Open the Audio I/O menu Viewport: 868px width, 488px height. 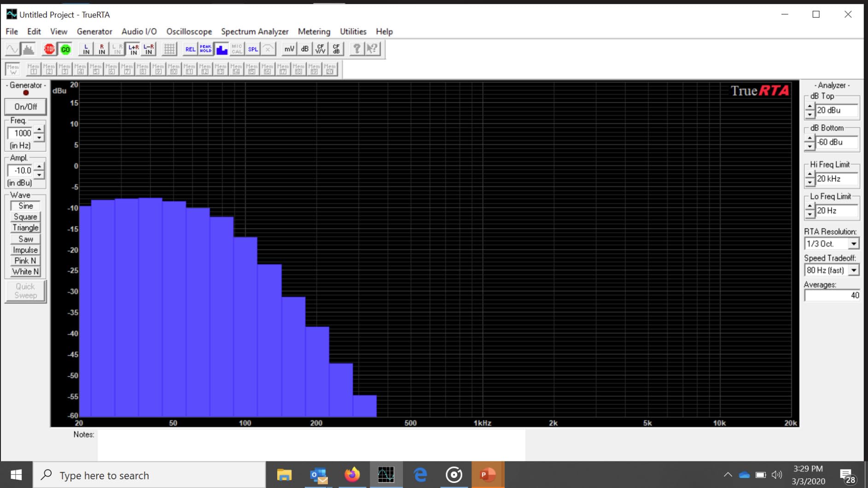139,31
